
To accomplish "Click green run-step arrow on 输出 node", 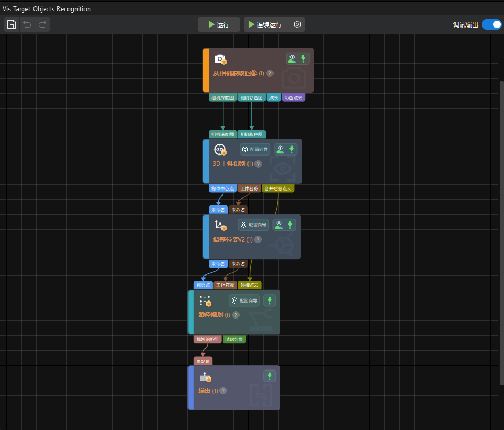I will [x=270, y=376].
